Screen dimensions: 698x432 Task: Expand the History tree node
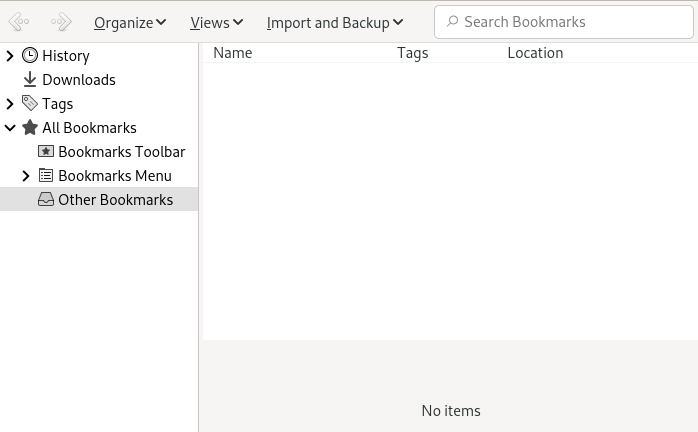click(x=10, y=56)
